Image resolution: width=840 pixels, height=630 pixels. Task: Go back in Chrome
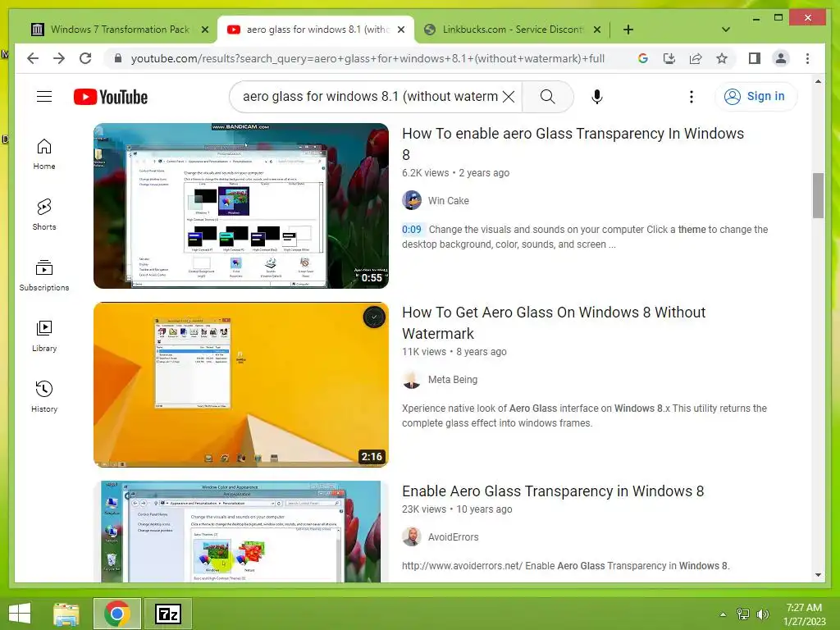coord(33,58)
